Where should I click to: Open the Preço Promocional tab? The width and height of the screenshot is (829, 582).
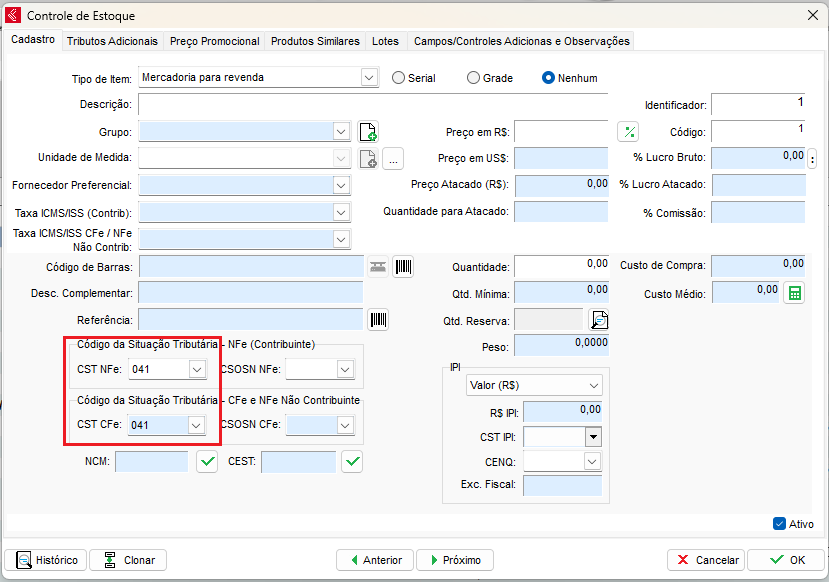214,41
